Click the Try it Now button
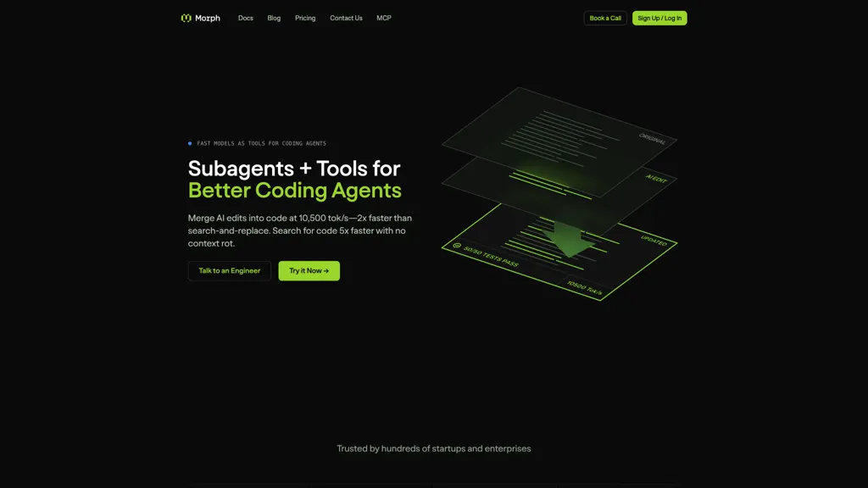Image resolution: width=868 pixels, height=488 pixels. point(309,270)
